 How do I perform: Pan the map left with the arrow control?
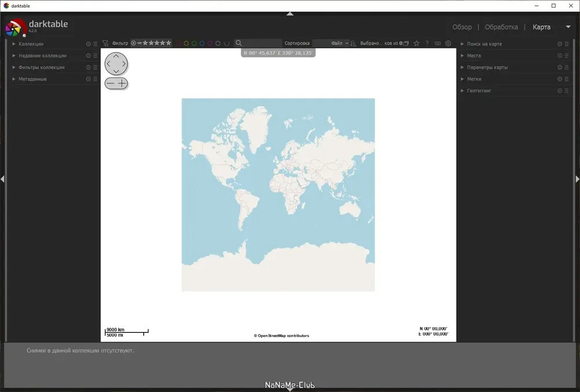pos(109,64)
